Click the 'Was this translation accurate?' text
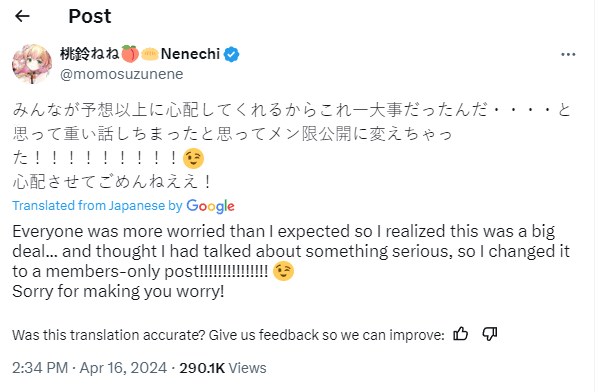599x392 pixels. (x=228, y=335)
